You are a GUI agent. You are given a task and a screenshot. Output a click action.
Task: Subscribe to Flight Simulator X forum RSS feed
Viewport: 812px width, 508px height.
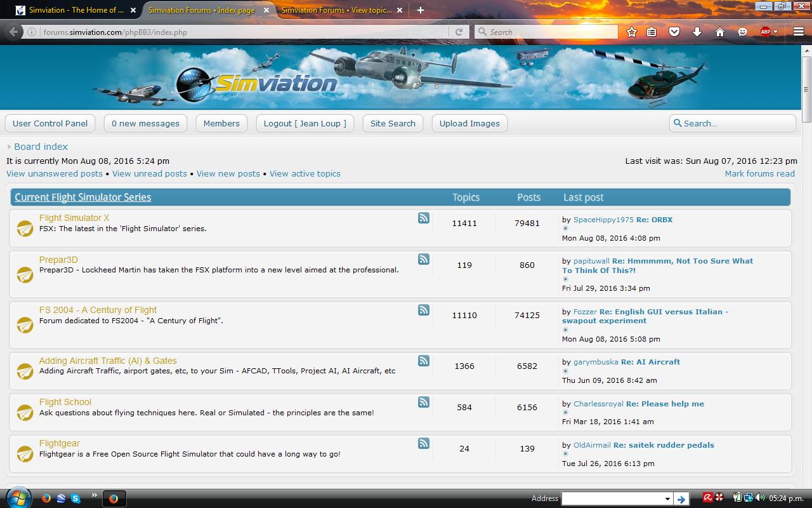click(424, 218)
